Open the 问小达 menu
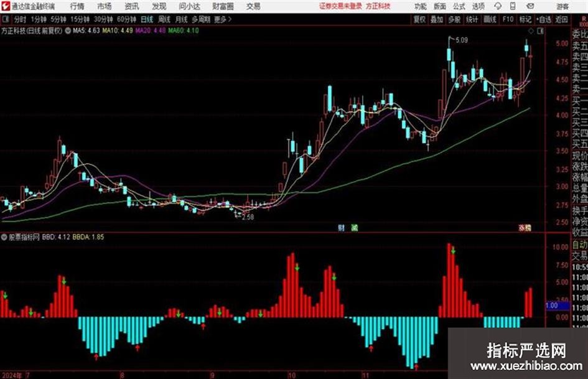This screenshot has width=588, height=379. [189, 6]
